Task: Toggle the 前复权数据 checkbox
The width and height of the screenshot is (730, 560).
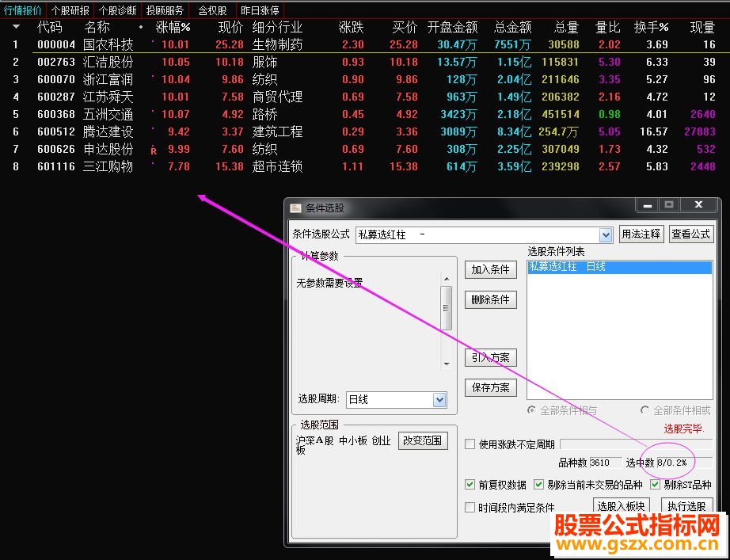Action: pos(470,485)
